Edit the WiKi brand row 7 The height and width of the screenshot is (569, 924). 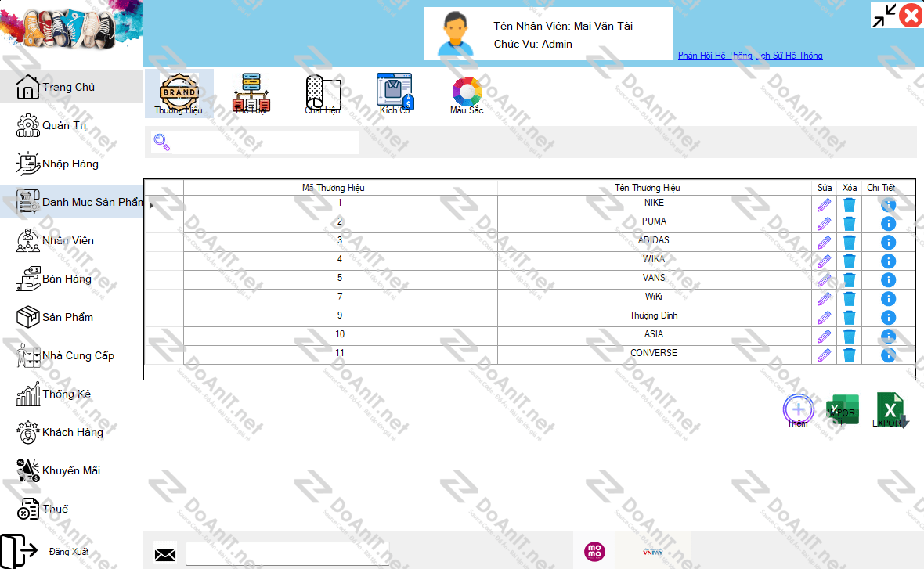pyautogui.click(x=824, y=299)
